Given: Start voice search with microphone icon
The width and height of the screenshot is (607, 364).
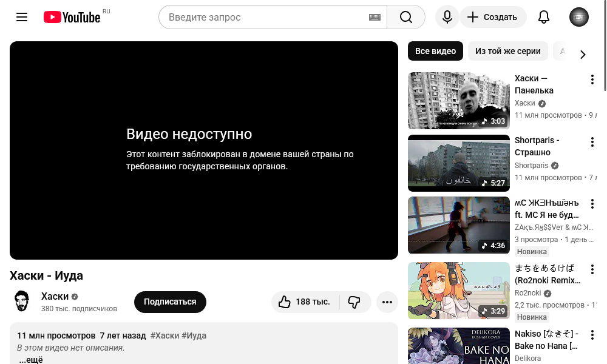Looking at the screenshot, I should coord(447,17).
